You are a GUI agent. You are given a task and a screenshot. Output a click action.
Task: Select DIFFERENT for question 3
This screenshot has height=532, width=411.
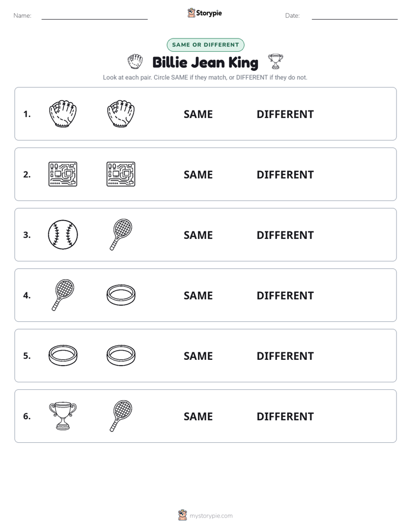(285, 235)
